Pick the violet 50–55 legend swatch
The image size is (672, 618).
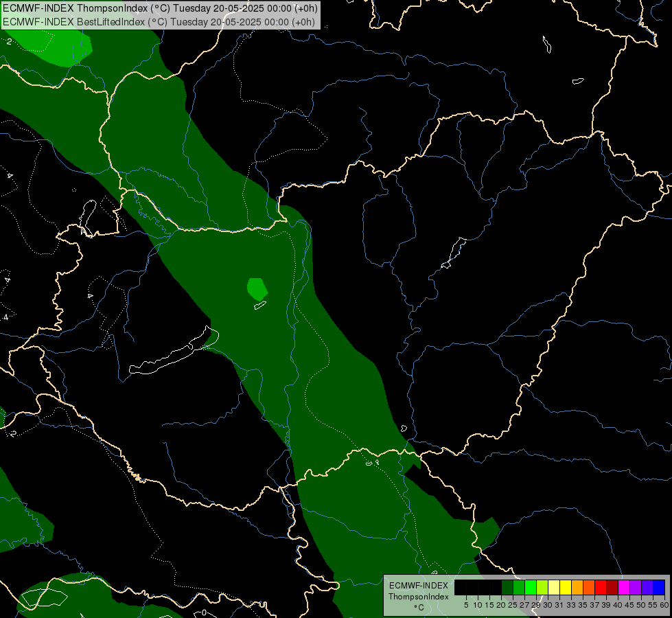coord(647,587)
